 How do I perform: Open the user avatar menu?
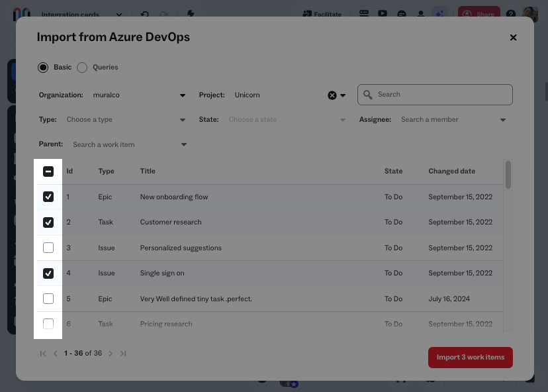(530, 14)
